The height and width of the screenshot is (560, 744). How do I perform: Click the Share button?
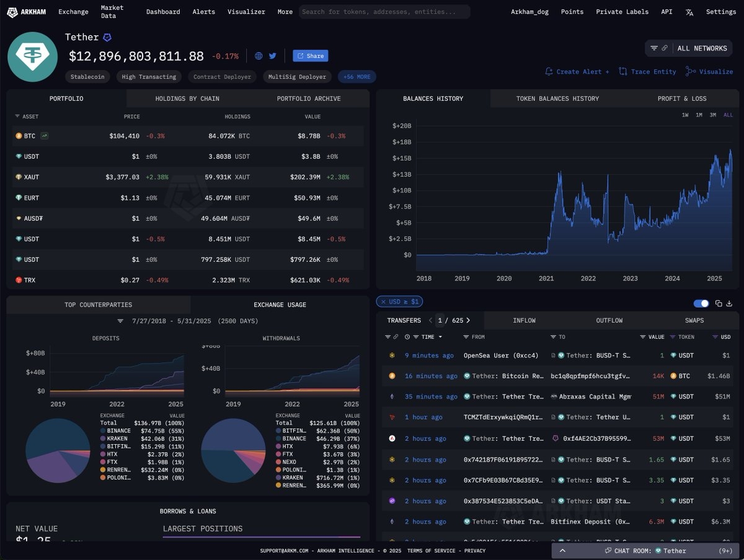(x=310, y=56)
